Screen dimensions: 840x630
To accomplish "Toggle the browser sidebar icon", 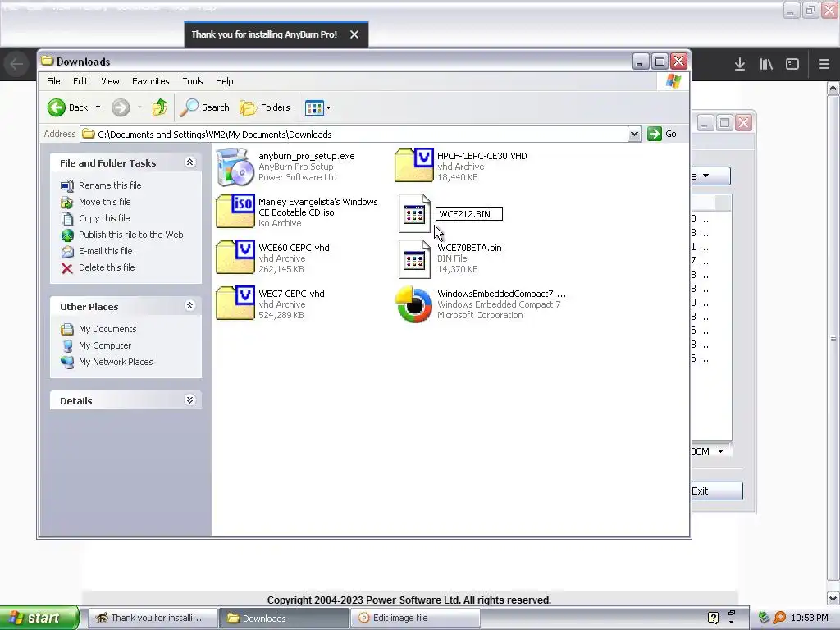I will 792,64.
